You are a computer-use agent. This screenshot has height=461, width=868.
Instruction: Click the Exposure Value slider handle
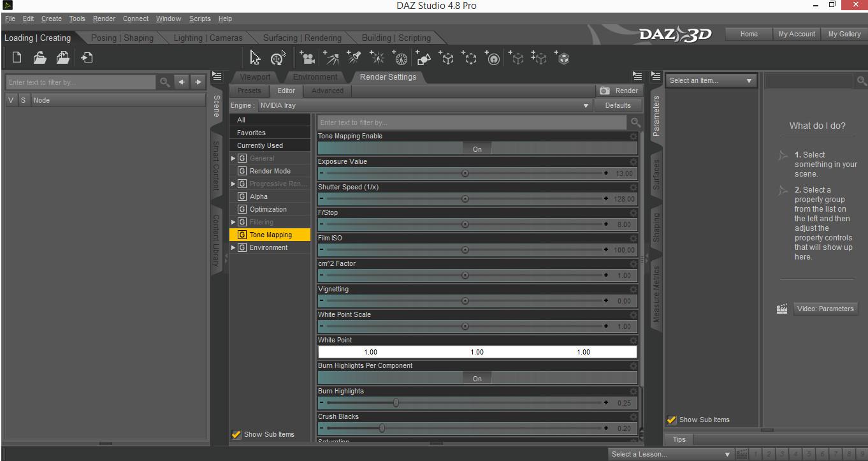click(x=465, y=173)
